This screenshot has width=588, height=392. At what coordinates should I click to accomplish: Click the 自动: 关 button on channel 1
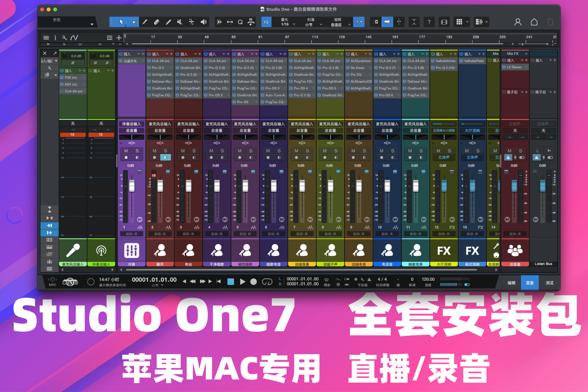point(132,234)
